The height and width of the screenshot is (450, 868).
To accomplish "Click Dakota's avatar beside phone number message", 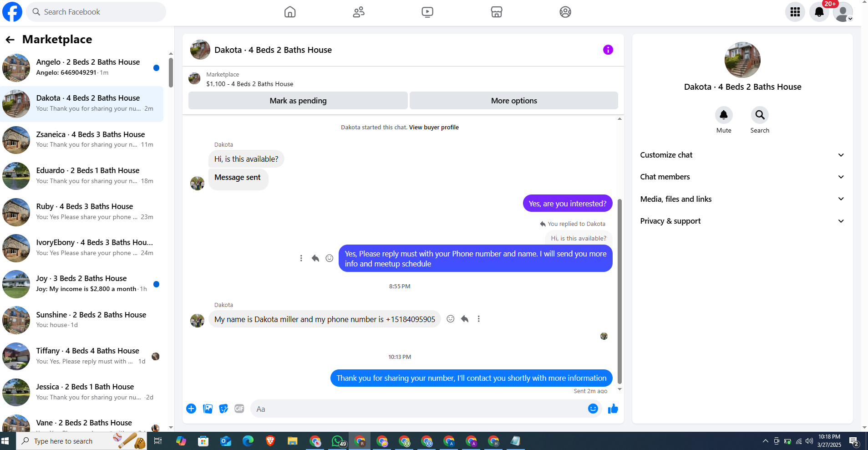I will [x=197, y=320].
